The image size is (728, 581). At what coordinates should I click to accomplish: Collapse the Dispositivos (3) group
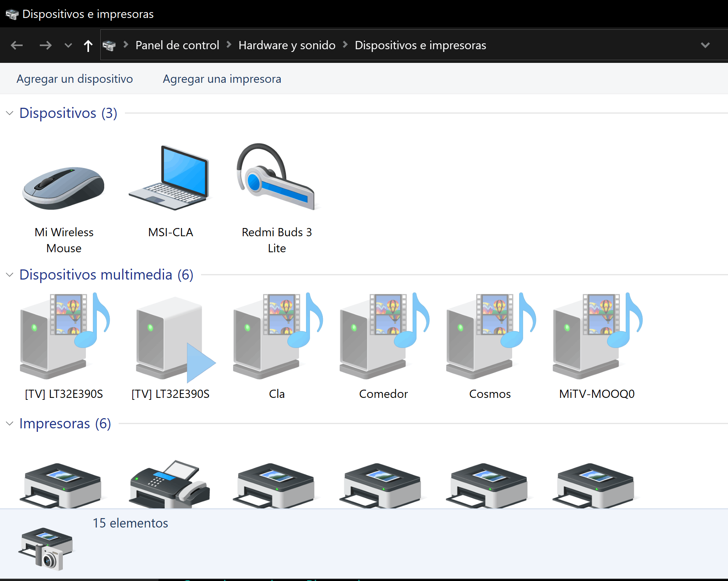click(x=10, y=113)
